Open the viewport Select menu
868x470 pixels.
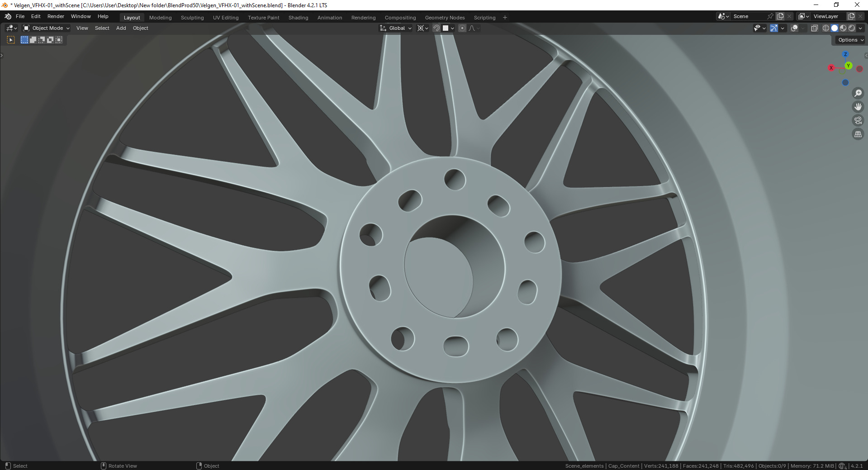[x=102, y=28]
